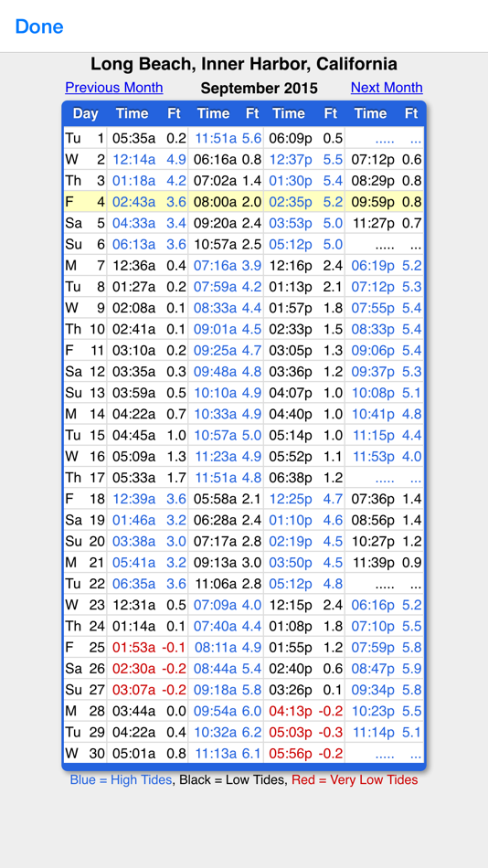The height and width of the screenshot is (868, 488).
Task: Select the September 2015 heading
Action: pos(260,88)
